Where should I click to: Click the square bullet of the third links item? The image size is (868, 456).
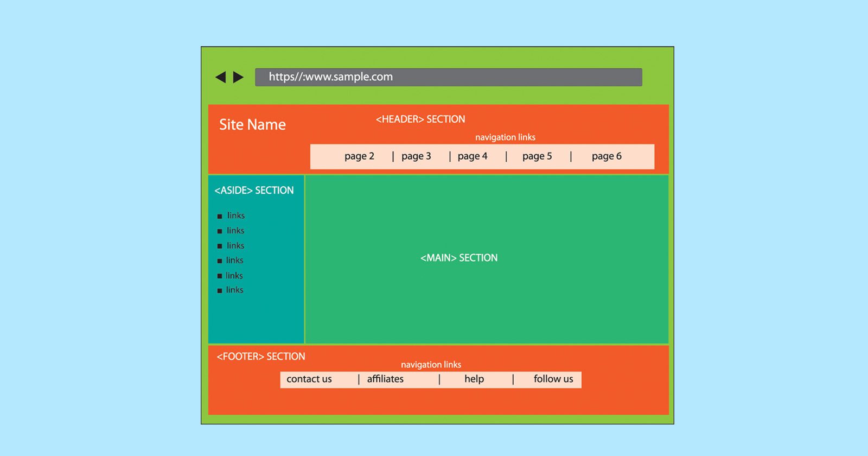click(x=220, y=246)
